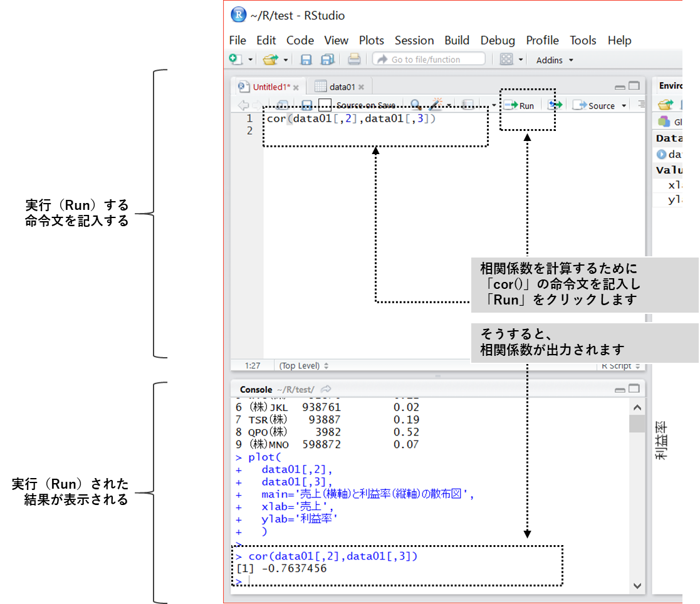
Task: Open the Source button dropdown arrow
Action: click(x=624, y=106)
